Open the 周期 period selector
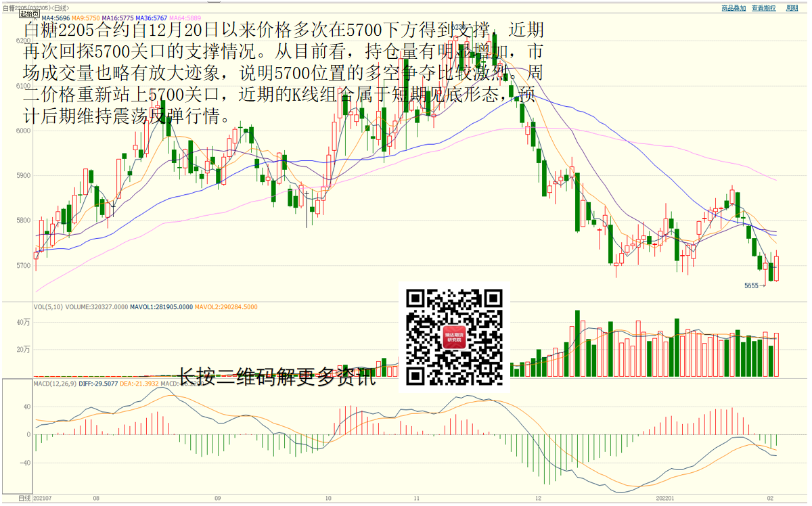 pyautogui.click(x=792, y=8)
